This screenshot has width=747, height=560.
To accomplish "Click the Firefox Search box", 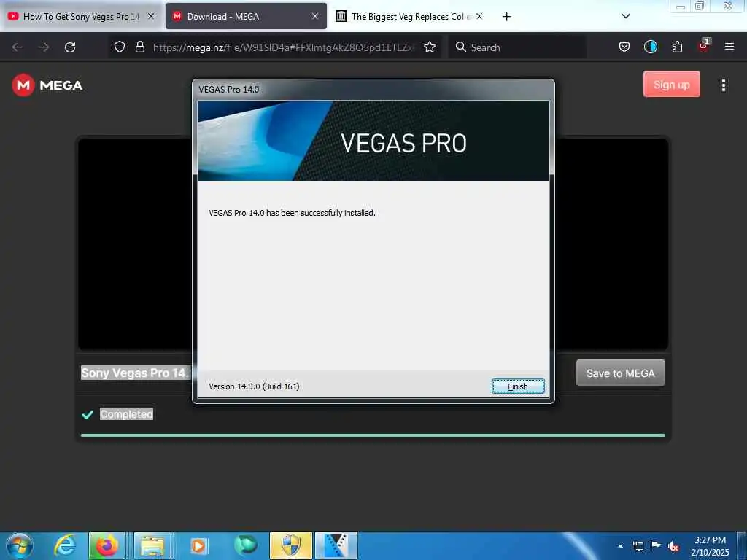I will tap(517, 47).
